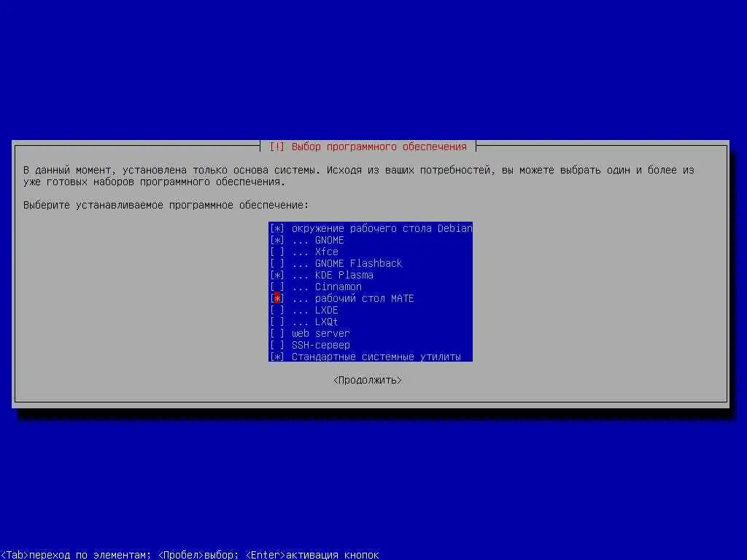
Task: Uncheck the Стандартные системные утилиты checkbox
Action: (x=276, y=357)
